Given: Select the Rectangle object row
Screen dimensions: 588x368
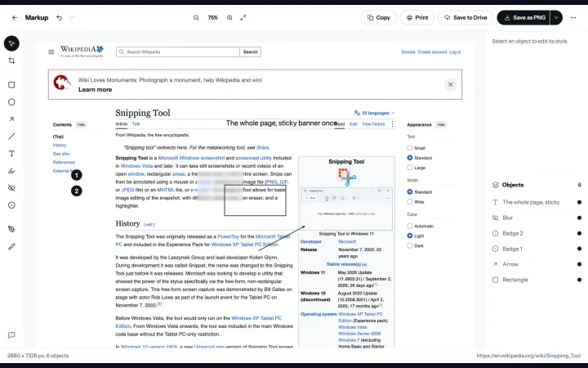Looking at the screenshot, I should click(x=537, y=280).
